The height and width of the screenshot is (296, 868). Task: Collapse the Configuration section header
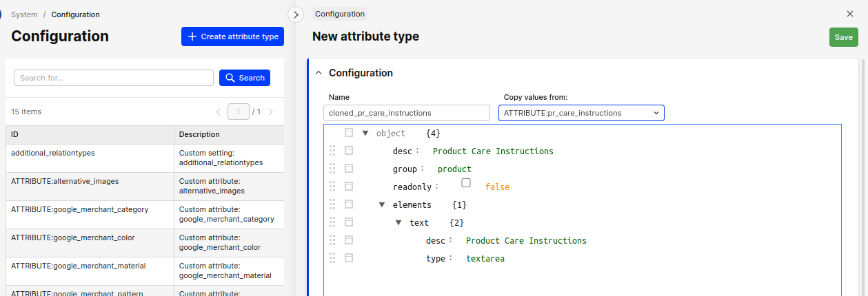(x=318, y=73)
